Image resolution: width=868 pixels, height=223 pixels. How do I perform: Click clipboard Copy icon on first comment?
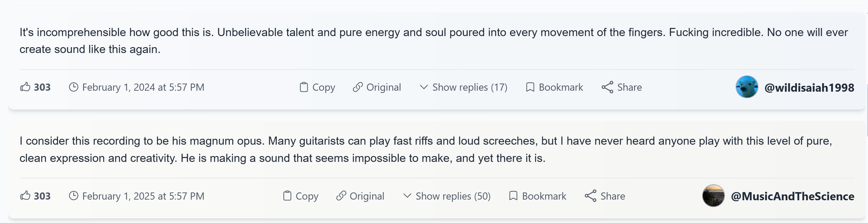(304, 87)
